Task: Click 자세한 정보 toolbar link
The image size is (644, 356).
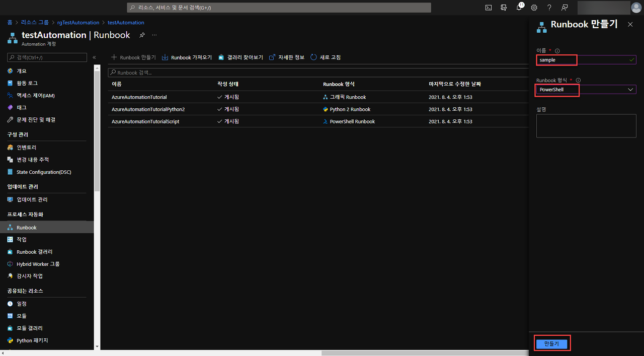Action: pyautogui.click(x=287, y=57)
